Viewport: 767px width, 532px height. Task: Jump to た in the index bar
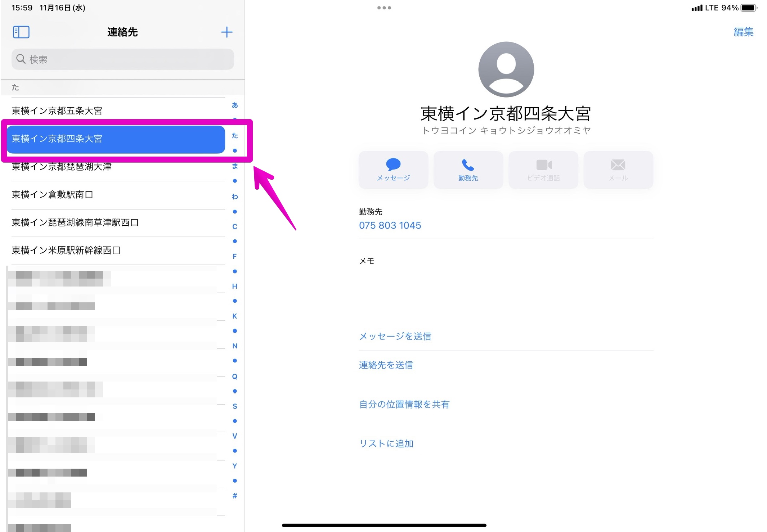click(x=235, y=136)
